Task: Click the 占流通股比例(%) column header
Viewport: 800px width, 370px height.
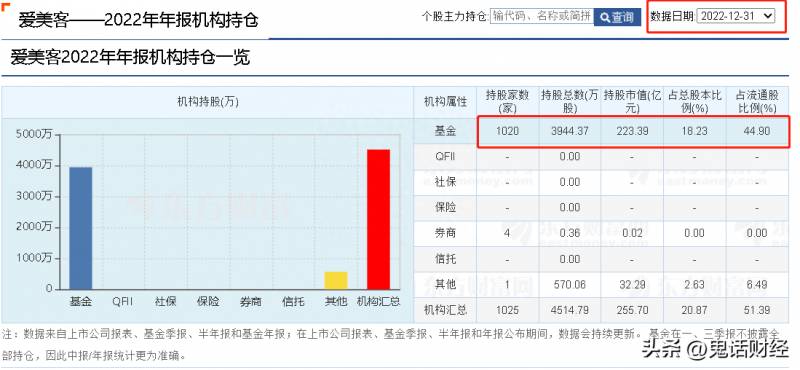Action: (x=757, y=102)
